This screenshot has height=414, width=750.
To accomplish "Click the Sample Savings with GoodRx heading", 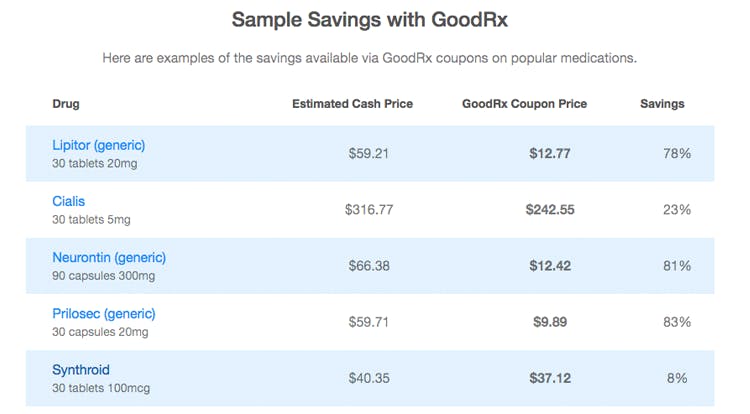I will [x=370, y=20].
